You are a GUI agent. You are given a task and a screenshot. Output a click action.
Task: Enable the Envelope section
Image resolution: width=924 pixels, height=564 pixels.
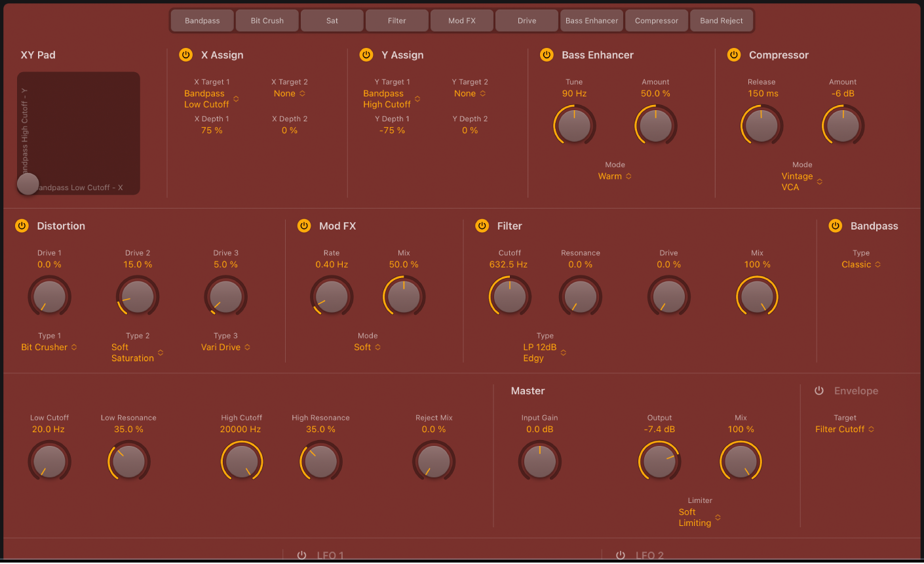(818, 390)
